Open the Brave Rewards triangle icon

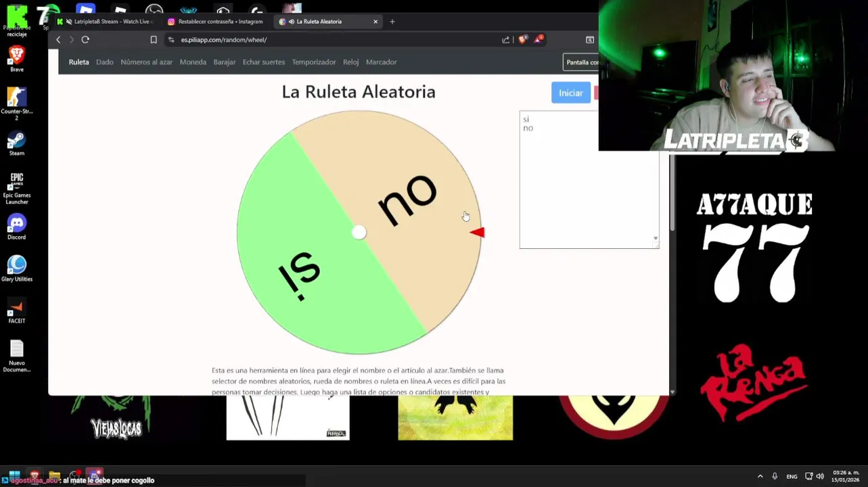pyautogui.click(x=539, y=39)
